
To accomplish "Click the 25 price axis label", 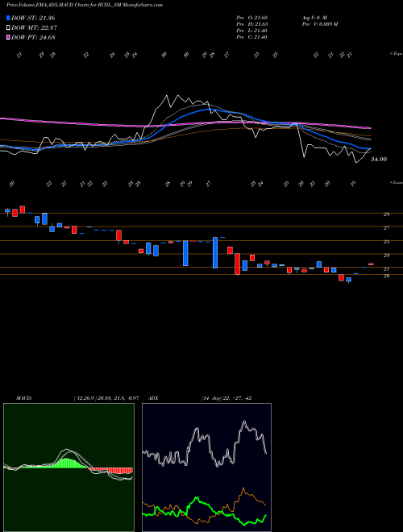I will pos(386,242).
